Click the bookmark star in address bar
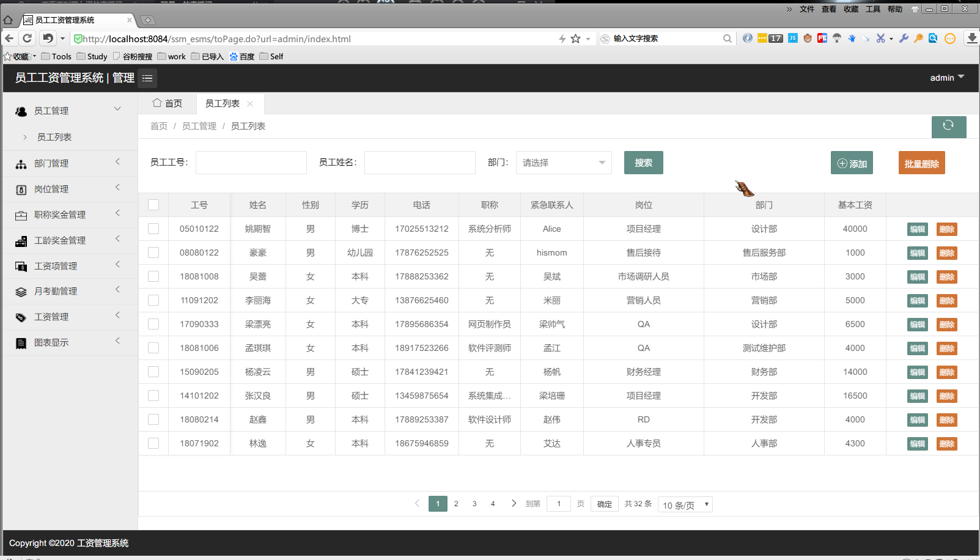 tap(575, 39)
